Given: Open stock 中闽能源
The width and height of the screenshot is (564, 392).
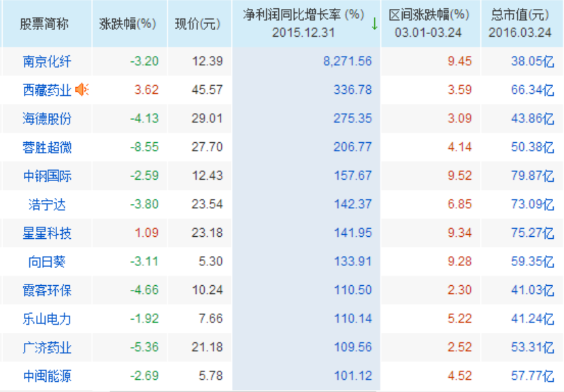Looking at the screenshot, I should pyautogui.click(x=47, y=376).
